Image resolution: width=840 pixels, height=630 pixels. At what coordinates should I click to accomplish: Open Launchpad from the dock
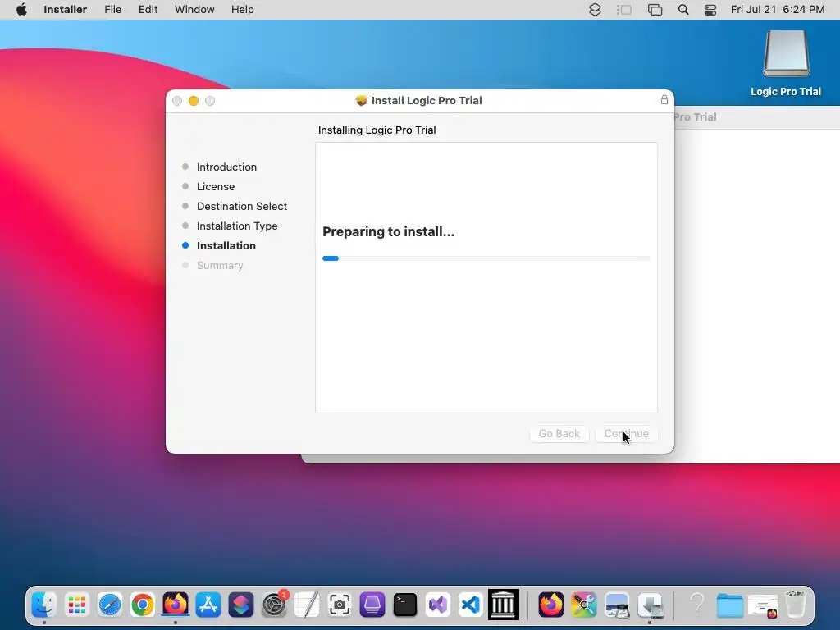click(77, 605)
